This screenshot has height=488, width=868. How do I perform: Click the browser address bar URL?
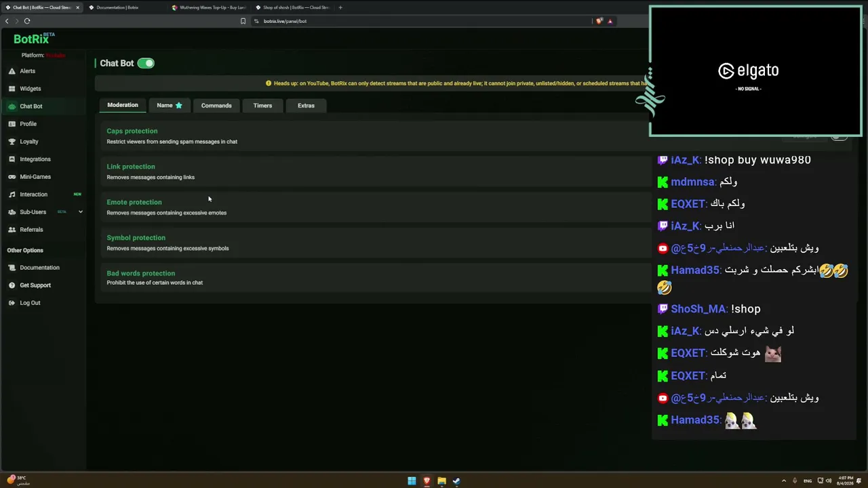click(x=285, y=21)
